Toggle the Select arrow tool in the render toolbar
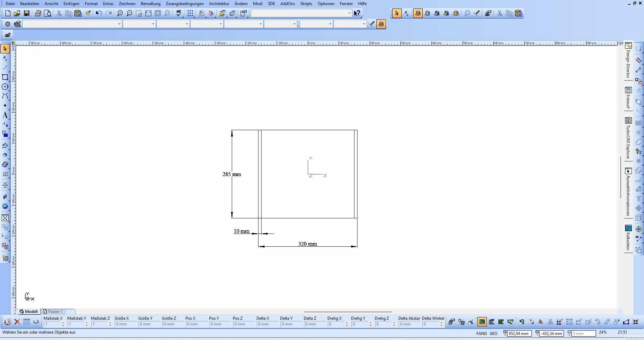The image size is (644, 340). (397, 13)
